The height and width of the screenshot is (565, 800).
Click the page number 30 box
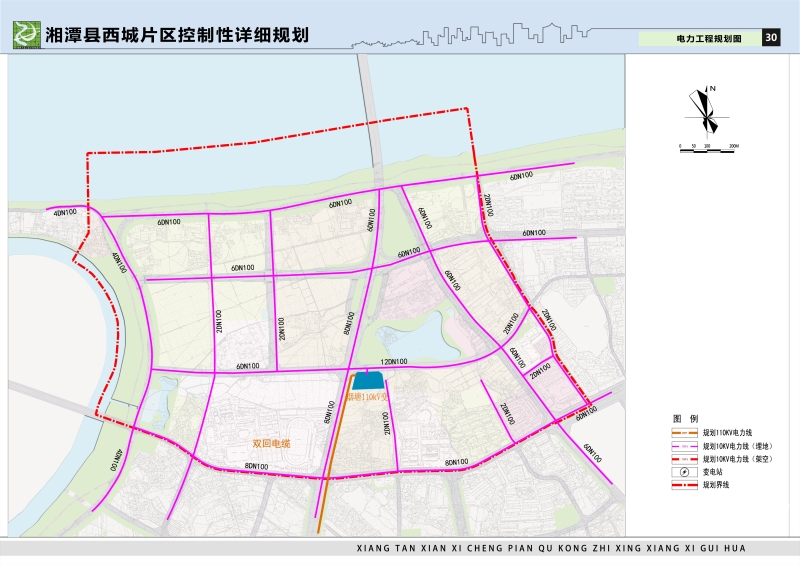pos(770,38)
